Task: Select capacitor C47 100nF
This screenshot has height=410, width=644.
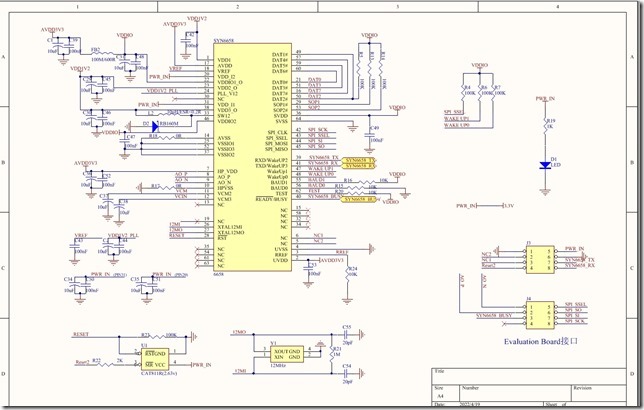Action: coord(124,141)
